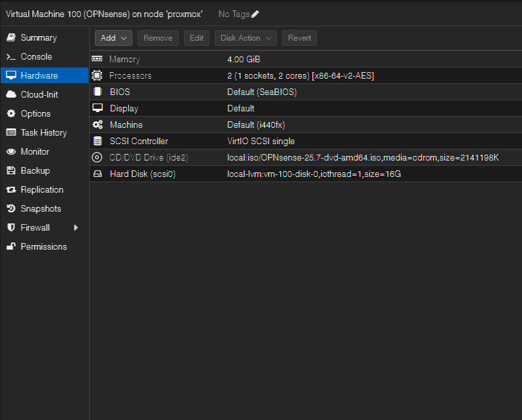The width and height of the screenshot is (522, 420).
Task: Click the Backup floppy disk icon
Action: [11, 170]
